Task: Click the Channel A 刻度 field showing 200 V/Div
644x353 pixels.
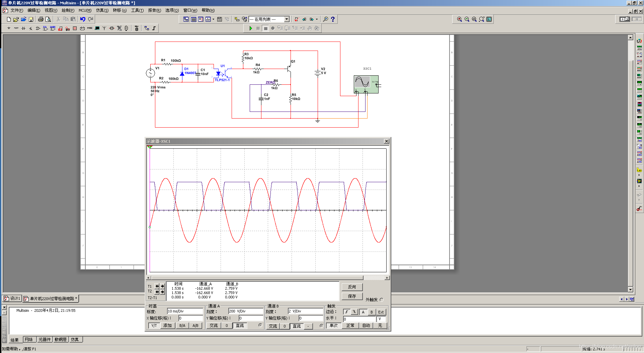Action: tap(246, 311)
